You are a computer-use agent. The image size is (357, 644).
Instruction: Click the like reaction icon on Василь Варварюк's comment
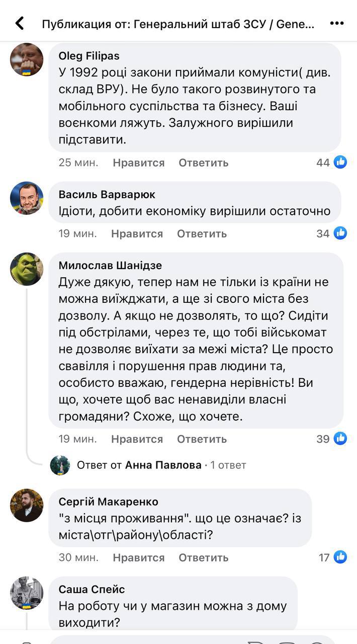click(340, 233)
